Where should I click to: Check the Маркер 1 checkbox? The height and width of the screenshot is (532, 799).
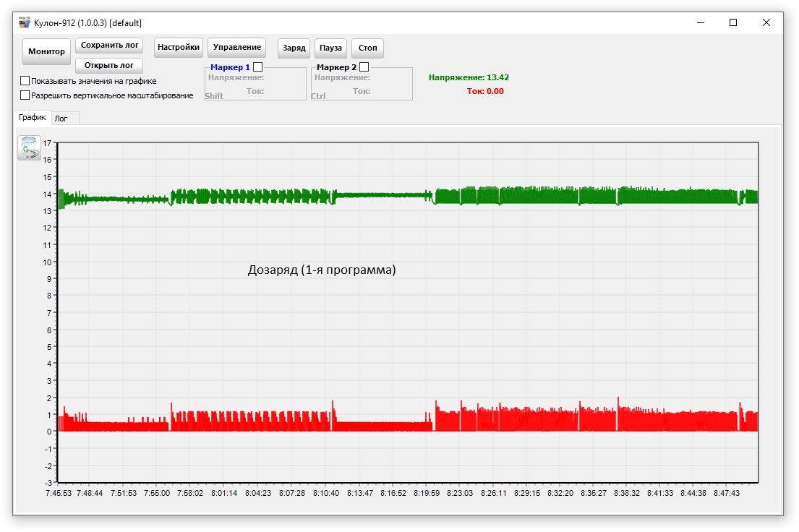coord(258,66)
